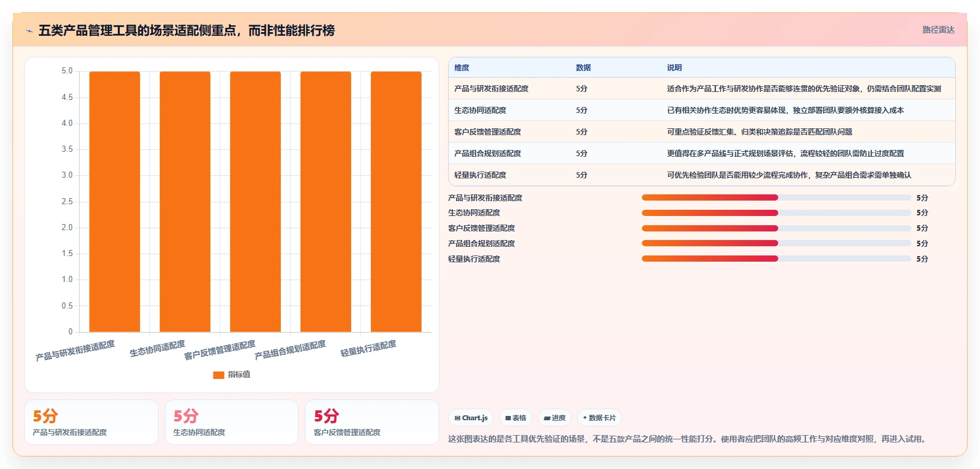Click the progress bar for 生态协同适配度

[x=776, y=213]
